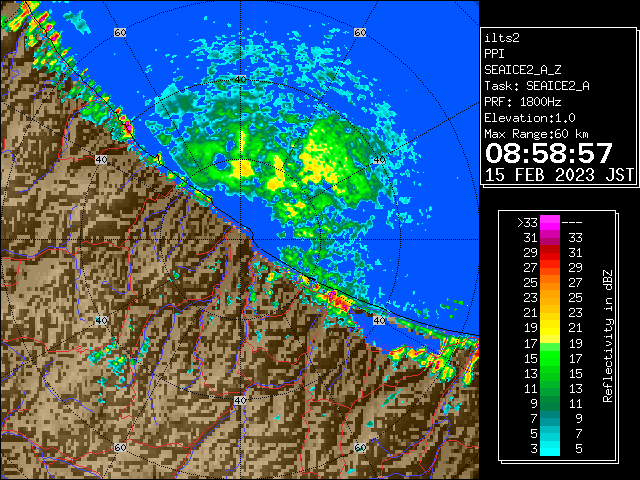Click the '17' in legend's left column
This screenshot has height=480, width=640.
(531, 344)
